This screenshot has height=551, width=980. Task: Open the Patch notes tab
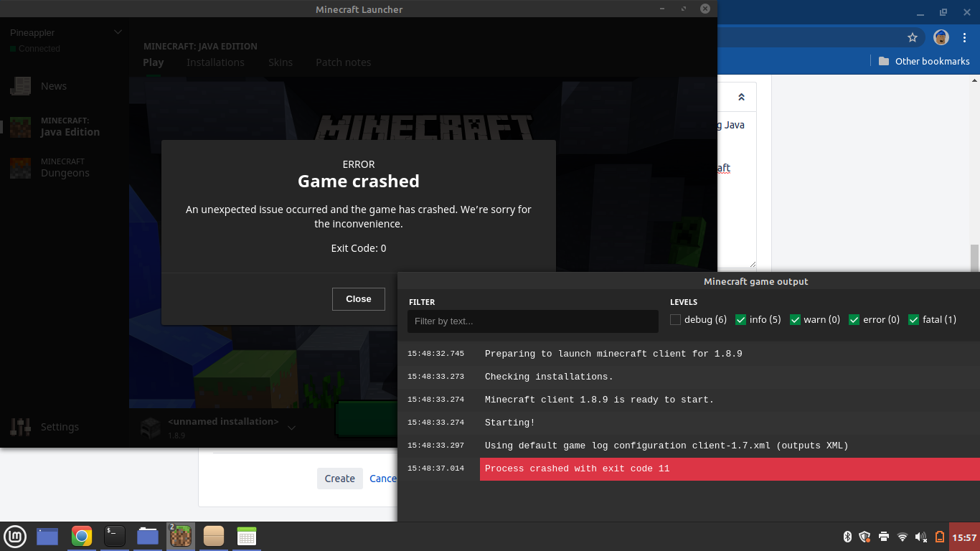[344, 62]
